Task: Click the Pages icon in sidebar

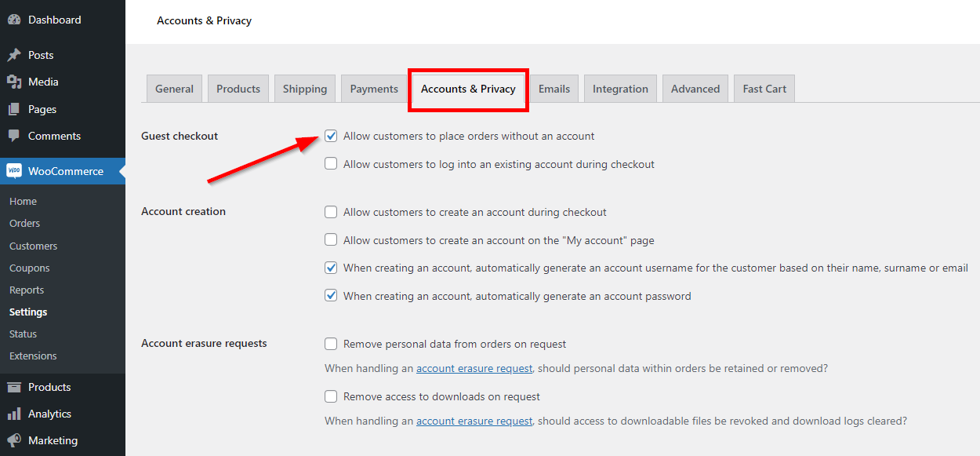Action: tap(14, 109)
